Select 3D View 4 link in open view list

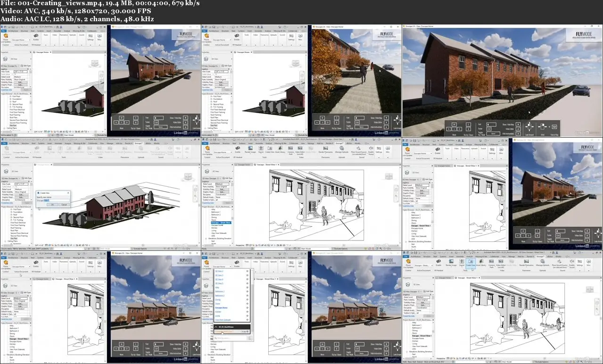coord(219,279)
